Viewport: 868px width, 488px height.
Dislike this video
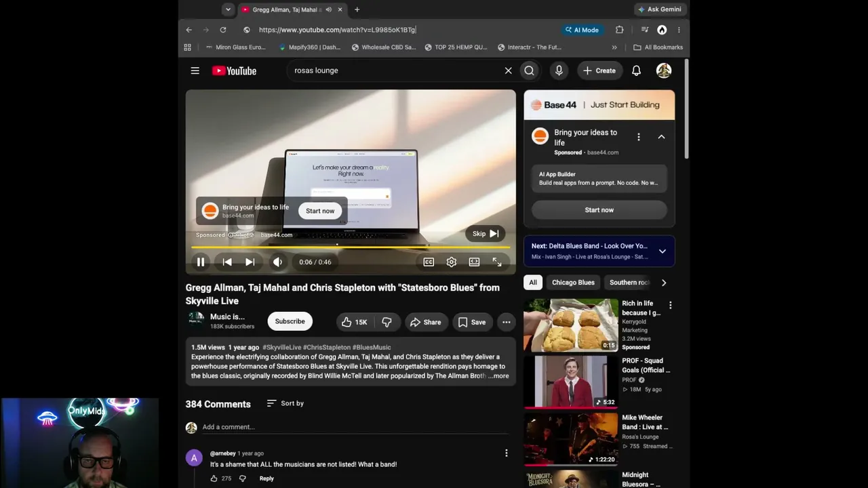[x=387, y=322]
